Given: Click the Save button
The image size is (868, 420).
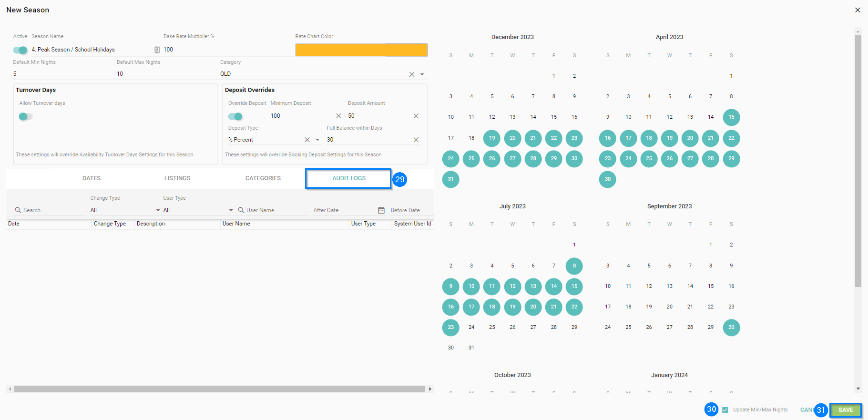Looking at the screenshot, I should [846, 410].
